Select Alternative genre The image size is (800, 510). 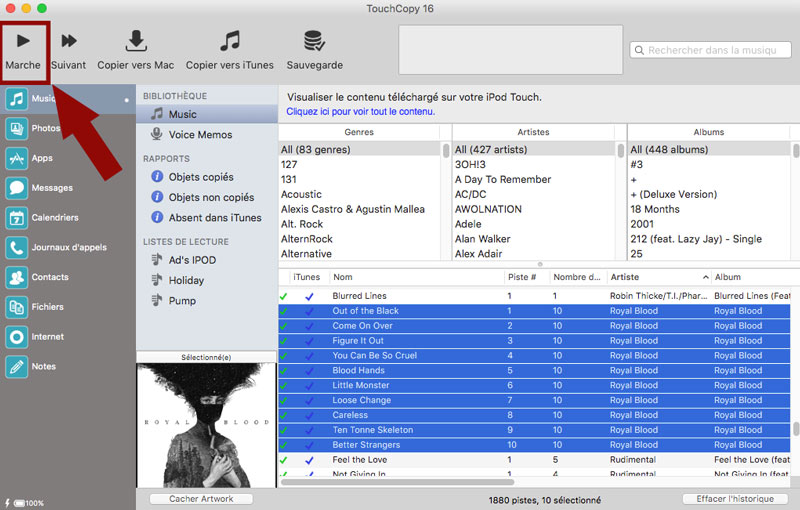coord(360,253)
